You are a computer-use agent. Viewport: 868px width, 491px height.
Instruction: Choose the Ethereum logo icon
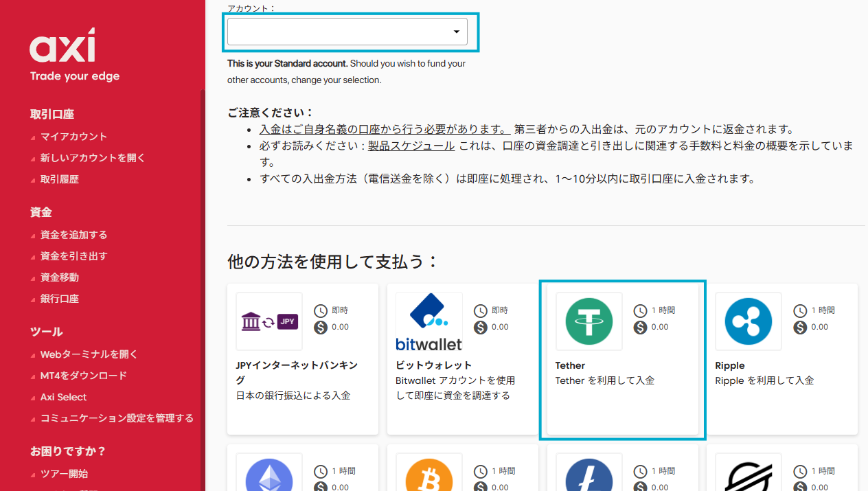[x=269, y=475]
